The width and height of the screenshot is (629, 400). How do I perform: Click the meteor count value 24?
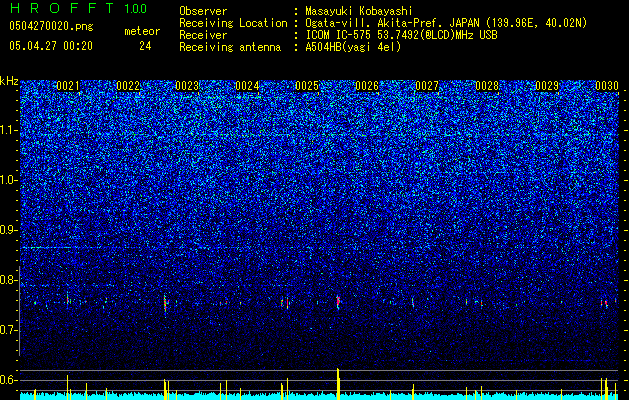(145, 46)
